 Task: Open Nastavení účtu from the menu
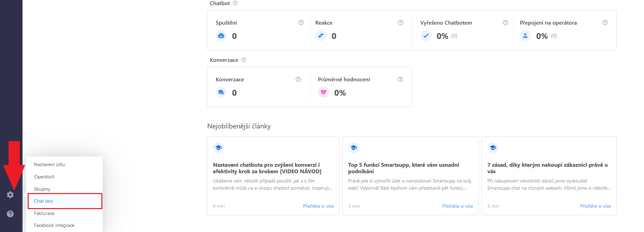coord(49,164)
